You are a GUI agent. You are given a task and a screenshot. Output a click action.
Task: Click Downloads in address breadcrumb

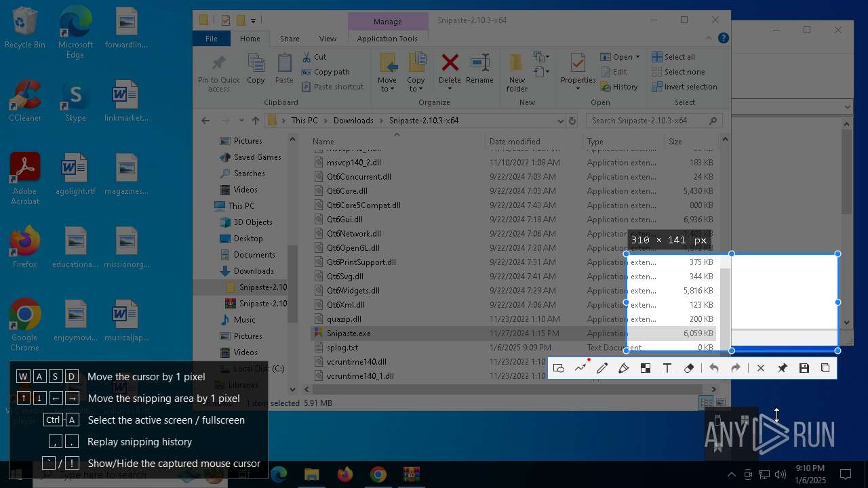tap(353, 121)
